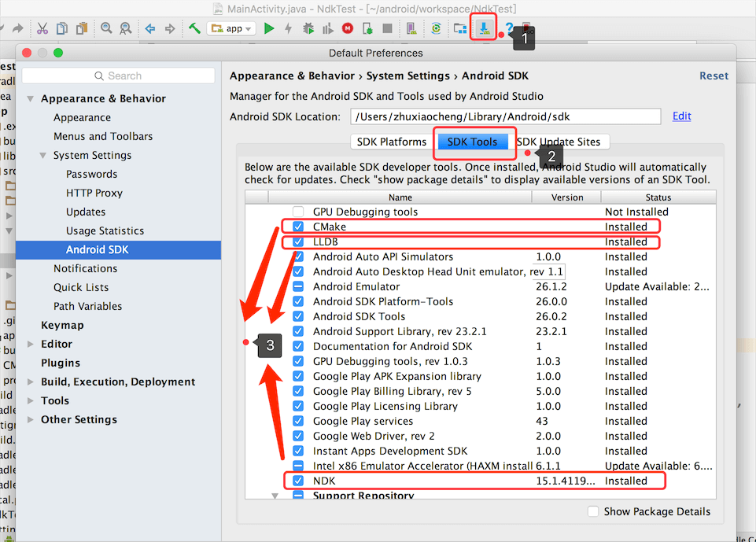Open the SDK Update Sites tab
This screenshot has height=542, width=756.
click(x=559, y=142)
